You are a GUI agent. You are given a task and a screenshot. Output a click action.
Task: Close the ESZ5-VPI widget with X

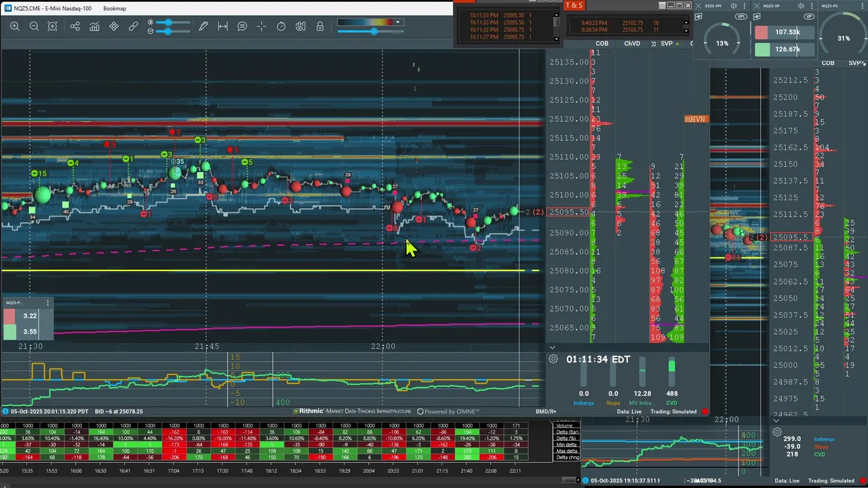[x=698, y=6]
